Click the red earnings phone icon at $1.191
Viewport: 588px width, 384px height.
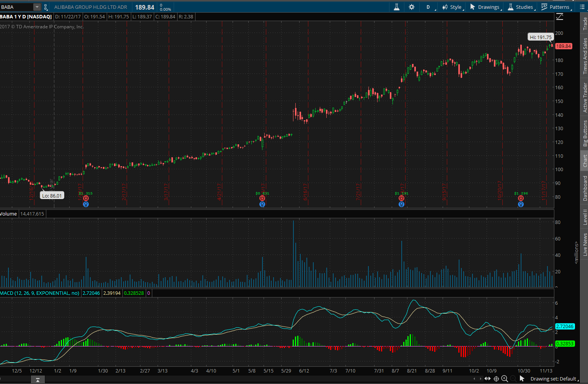pos(401,198)
